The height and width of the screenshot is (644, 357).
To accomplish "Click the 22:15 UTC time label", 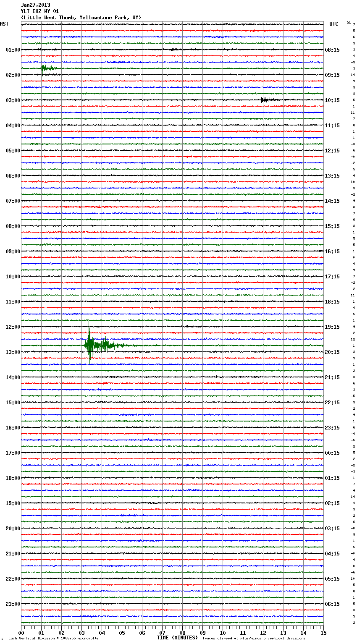I will (332, 403).
